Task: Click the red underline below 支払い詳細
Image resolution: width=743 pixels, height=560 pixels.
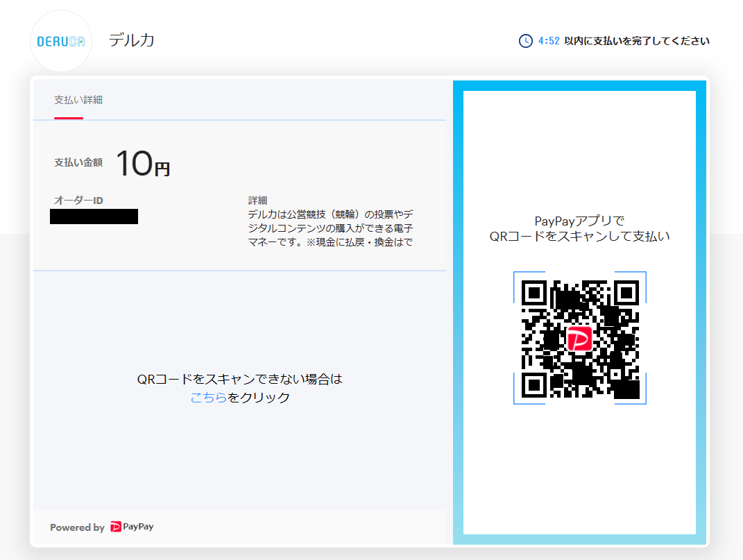Action: coord(68,119)
